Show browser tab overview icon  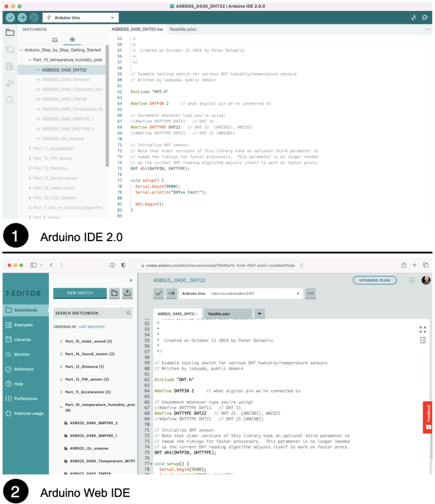pos(426,265)
